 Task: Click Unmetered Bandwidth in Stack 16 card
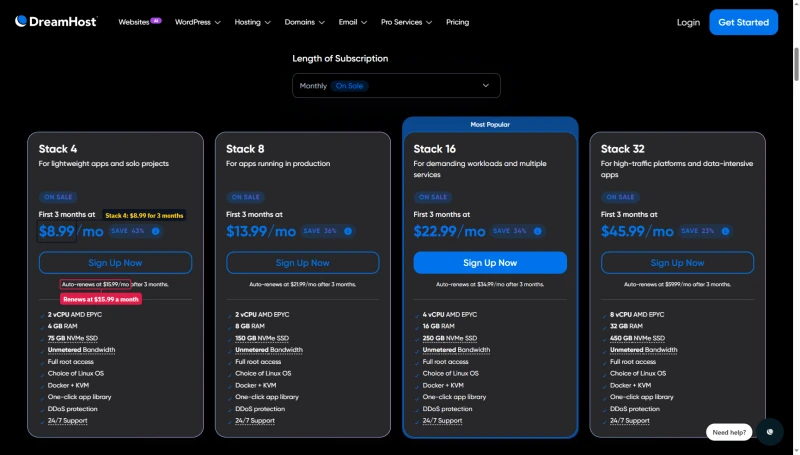(456, 350)
